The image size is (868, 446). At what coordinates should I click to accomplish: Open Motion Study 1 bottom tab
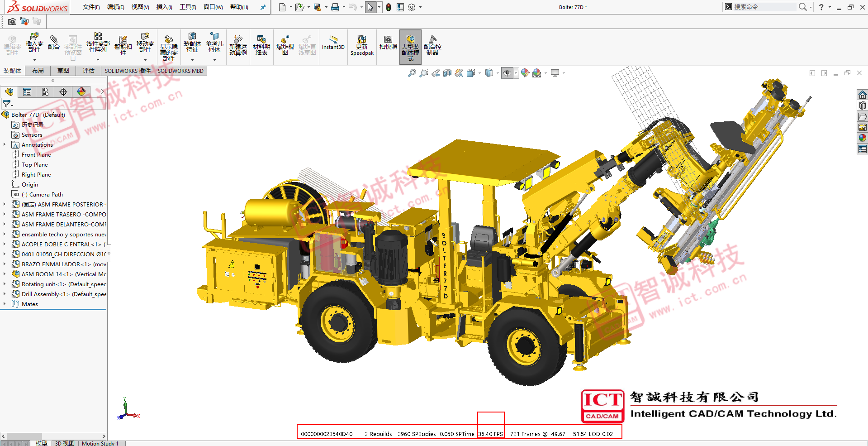coord(100,443)
